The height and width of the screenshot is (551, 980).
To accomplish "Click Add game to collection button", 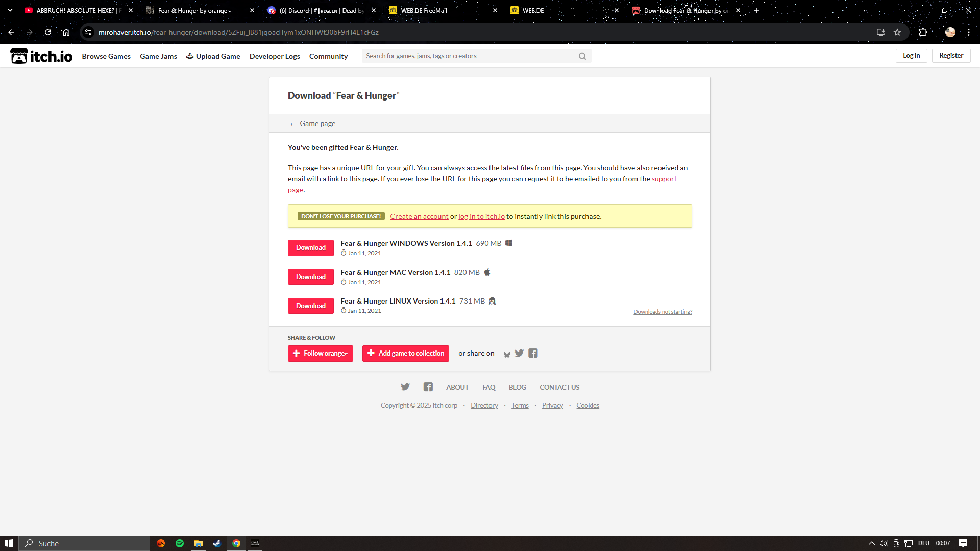I will 406,354.
